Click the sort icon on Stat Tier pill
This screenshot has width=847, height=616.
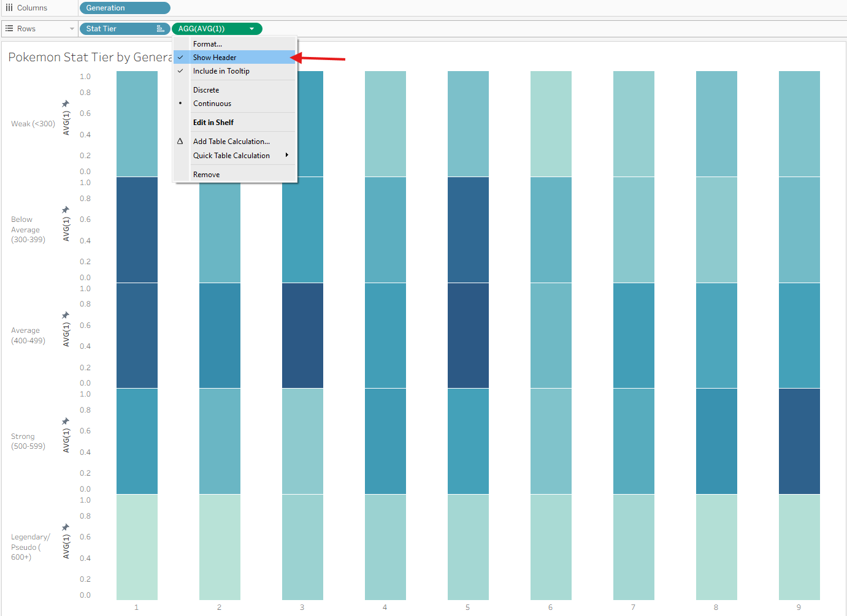(x=160, y=29)
